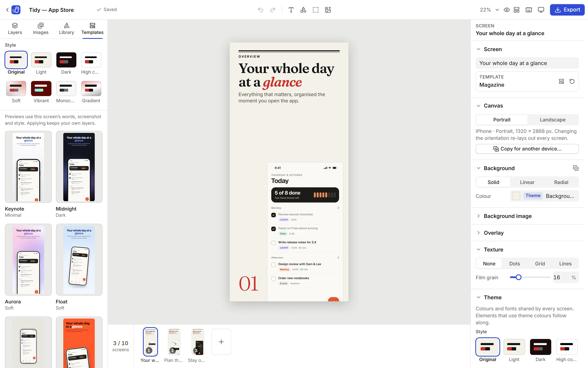Click the Undo arrow icon

coord(261,10)
